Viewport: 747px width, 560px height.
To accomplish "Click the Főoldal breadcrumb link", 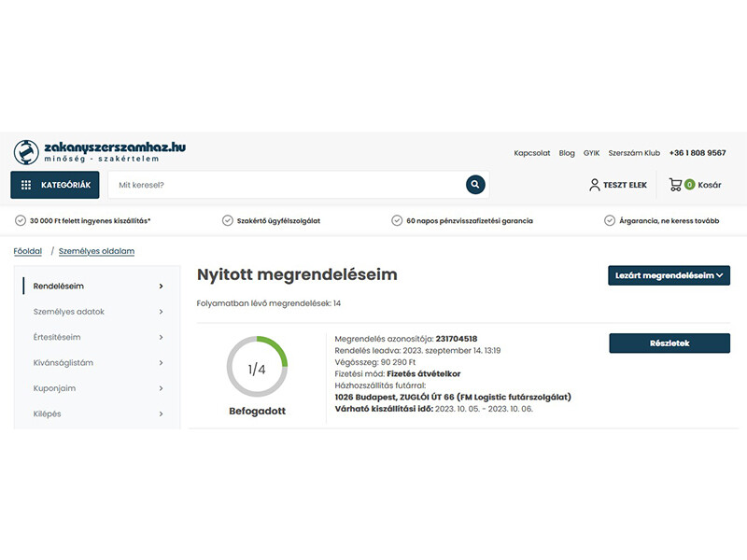I will pyautogui.click(x=28, y=251).
